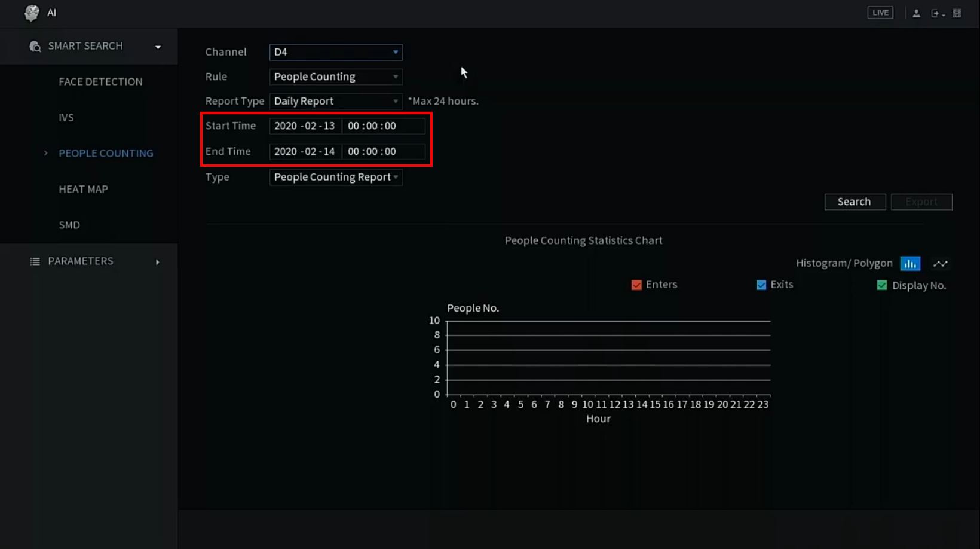Open Heat Map in sidebar
This screenshot has width=980, height=549.
pos(83,190)
